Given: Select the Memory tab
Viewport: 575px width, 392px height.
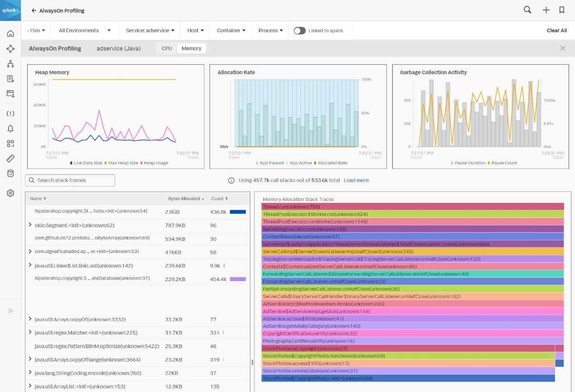Looking at the screenshot, I should (191, 48).
